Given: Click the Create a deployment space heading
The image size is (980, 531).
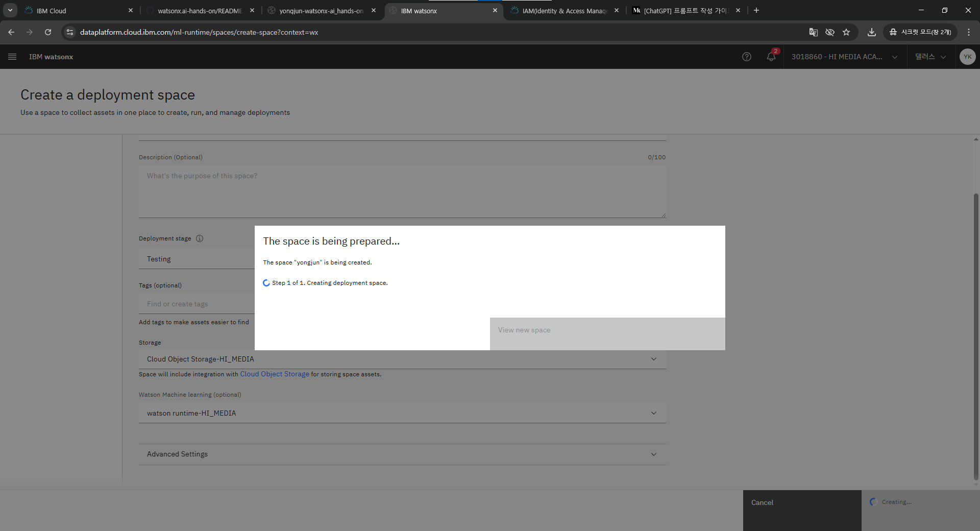Looking at the screenshot, I should [108, 94].
